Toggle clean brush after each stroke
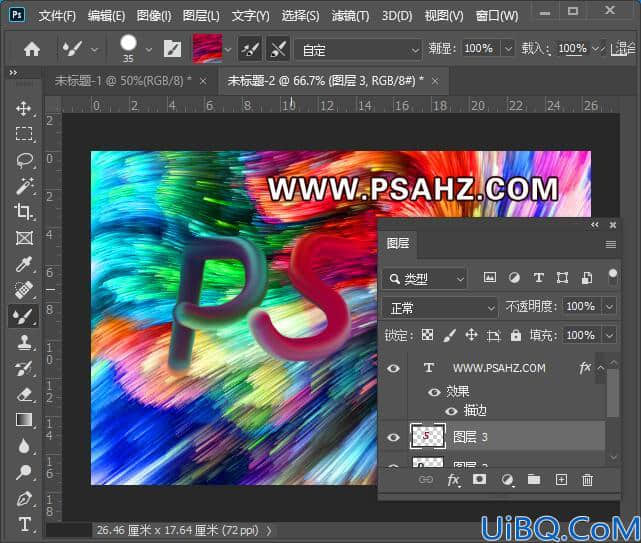641x543 pixels. point(278,49)
